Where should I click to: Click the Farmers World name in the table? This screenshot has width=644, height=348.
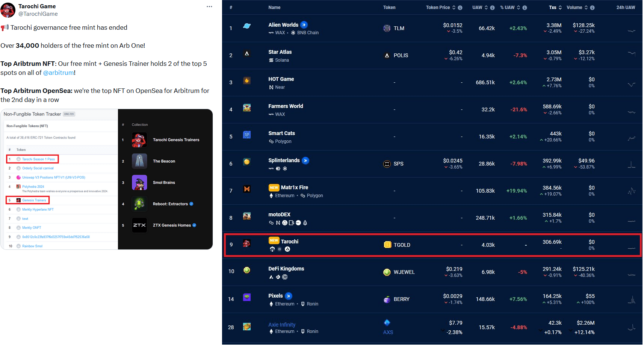click(286, 106)
